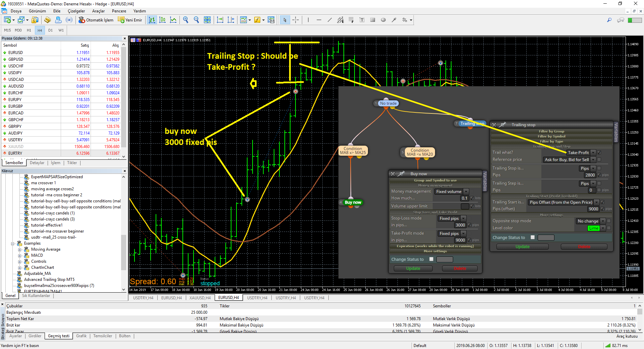
Task: Open the search magnifier in toolbar
Action: (x=609, y=20)
